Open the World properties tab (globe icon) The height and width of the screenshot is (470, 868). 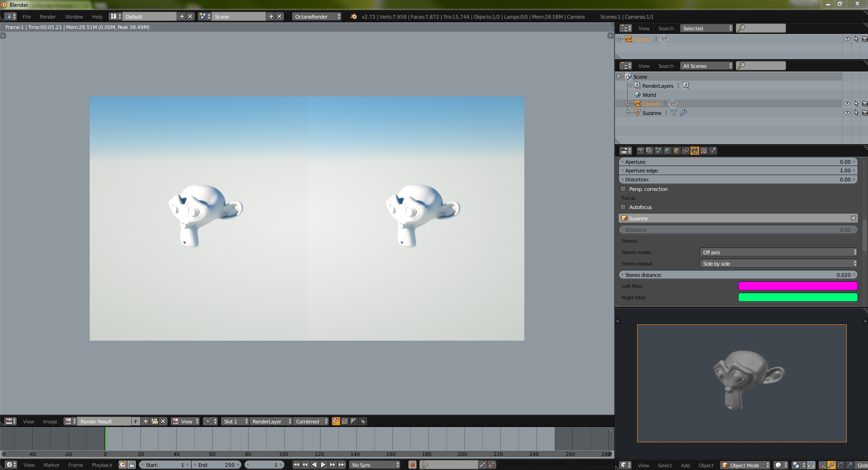(667, 151)
